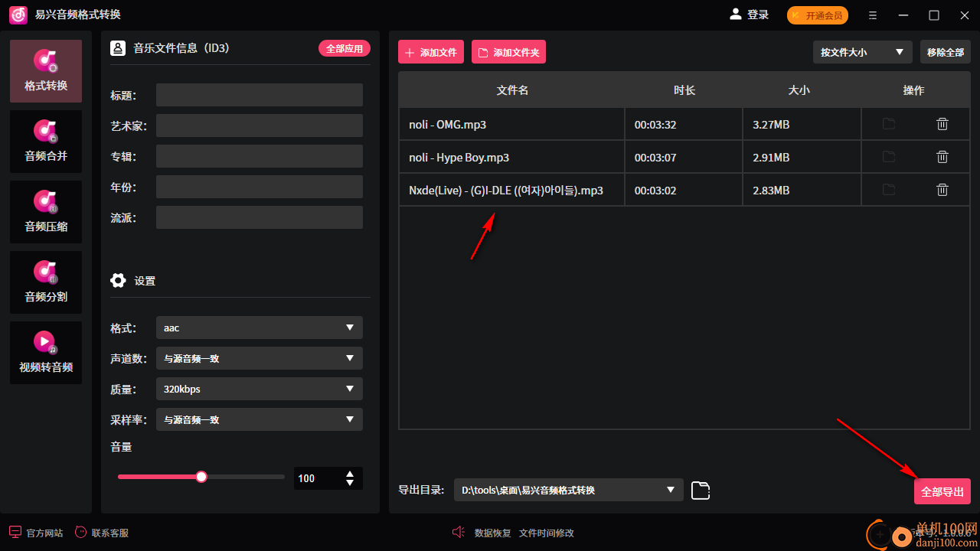The image size is (980, 551).
Task: Click the 大小 column header
Action: (x=799, y=90)
